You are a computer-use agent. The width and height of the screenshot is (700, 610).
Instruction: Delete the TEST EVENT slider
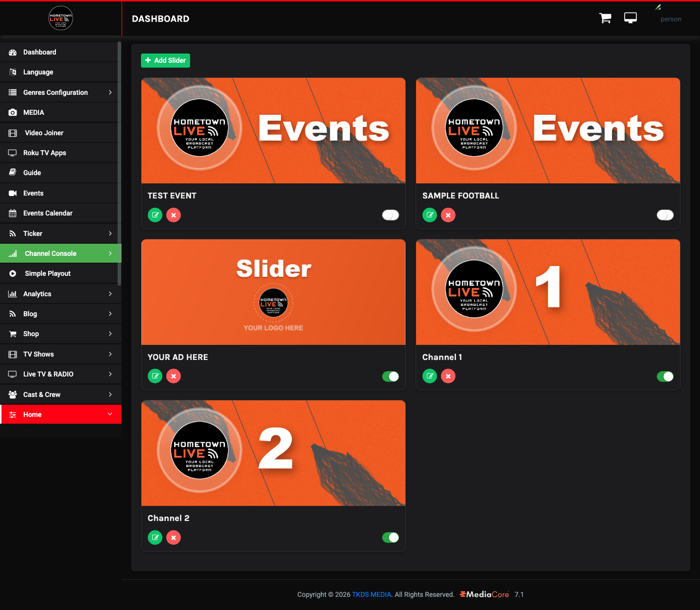coord(174,215)
